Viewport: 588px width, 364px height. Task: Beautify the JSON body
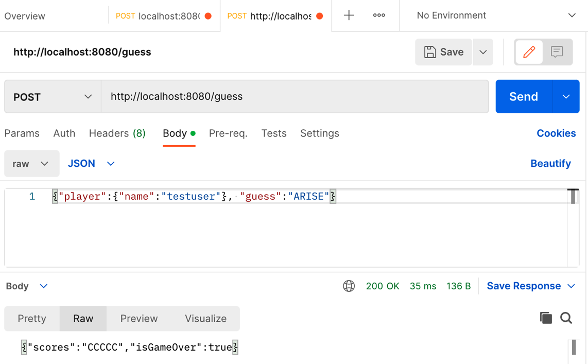(550, 163)
